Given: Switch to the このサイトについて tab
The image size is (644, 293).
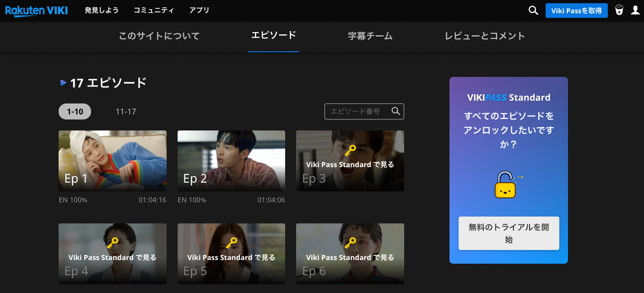Looking at the screenshot, I should tap(159, 36).
